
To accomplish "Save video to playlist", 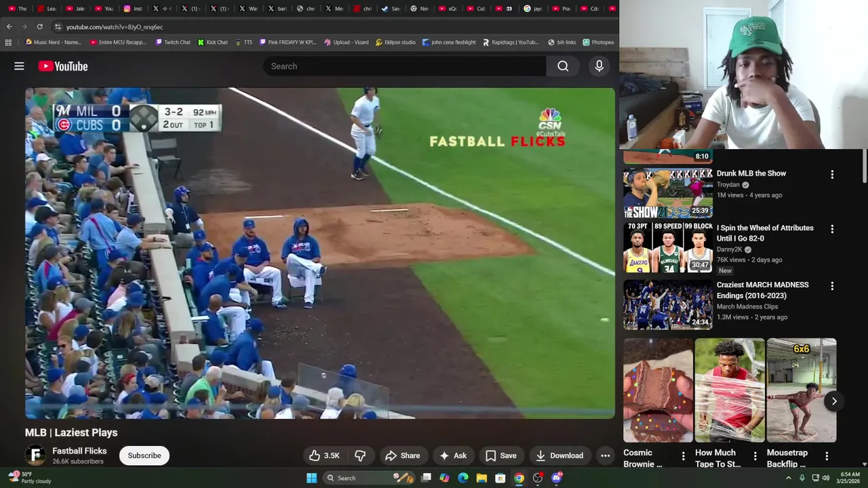I will tap(500, 455).
